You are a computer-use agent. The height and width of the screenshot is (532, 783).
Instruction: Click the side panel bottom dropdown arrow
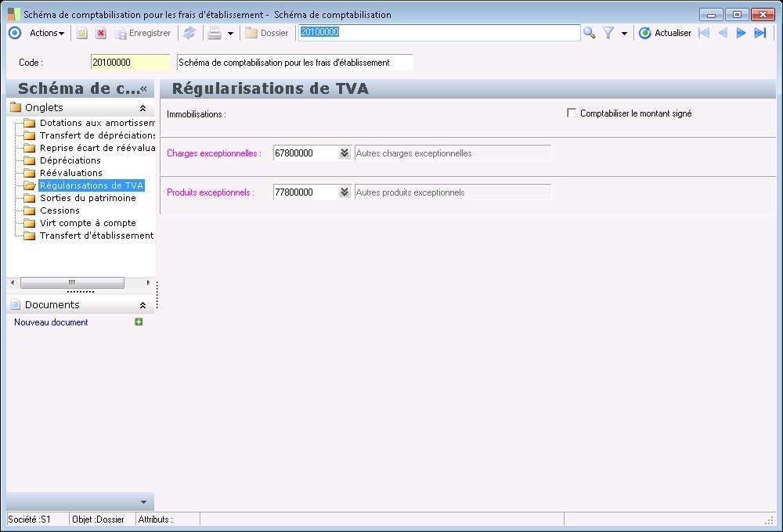click(143, 502)
